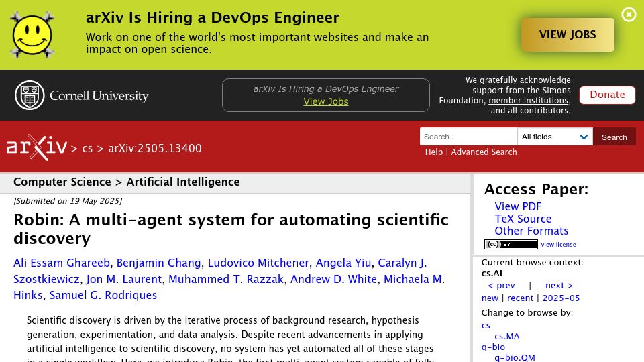Click the arXiv:2505.13400 breadcrumb

pos(155,148)
